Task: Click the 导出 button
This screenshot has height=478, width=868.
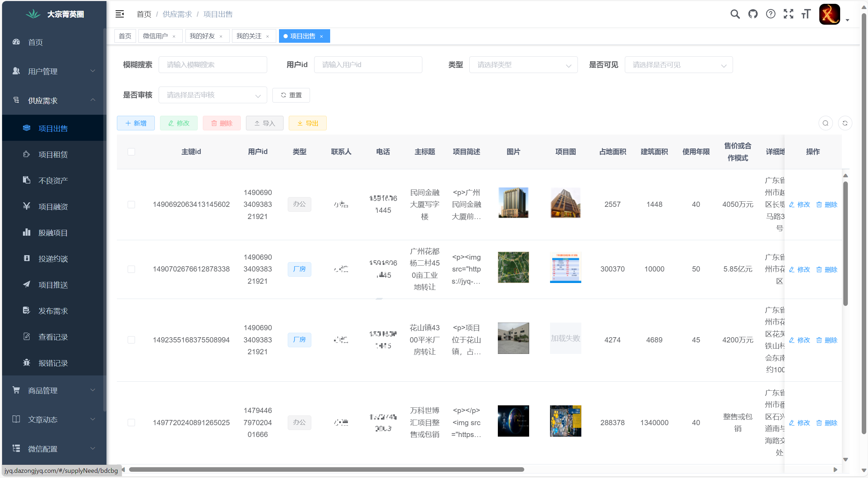Action: click(308, 123)
